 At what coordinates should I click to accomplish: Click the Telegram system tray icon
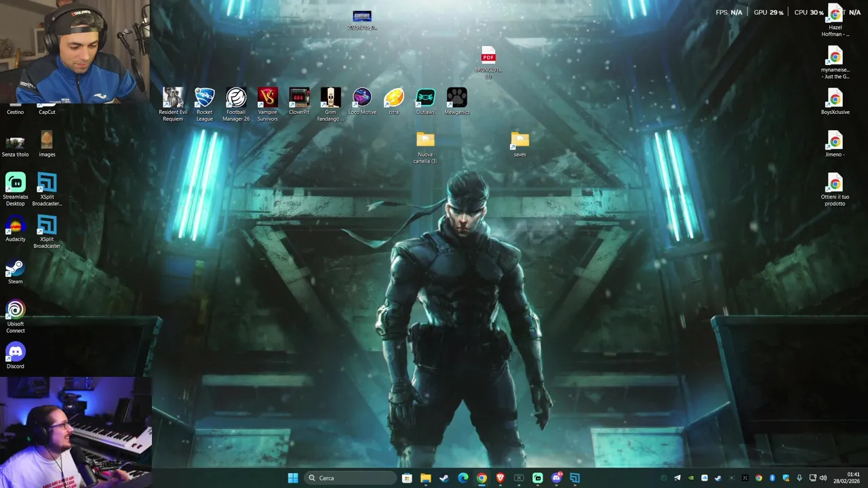[677, 478]
